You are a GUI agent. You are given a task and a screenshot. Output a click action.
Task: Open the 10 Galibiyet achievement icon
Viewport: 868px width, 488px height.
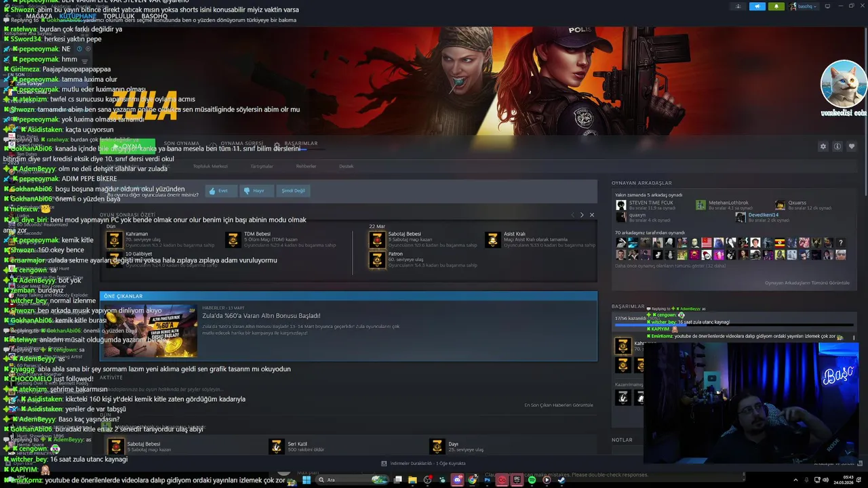pos(114,260)
